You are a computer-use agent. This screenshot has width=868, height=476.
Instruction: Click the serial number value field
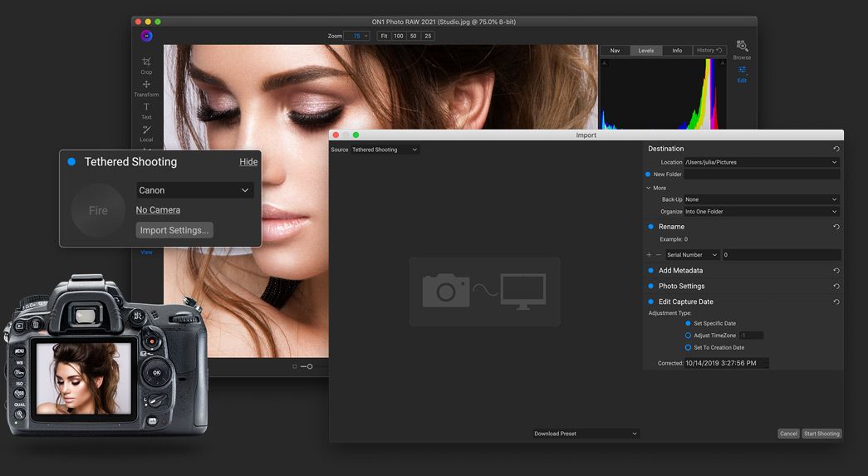[x=781, y=255]
